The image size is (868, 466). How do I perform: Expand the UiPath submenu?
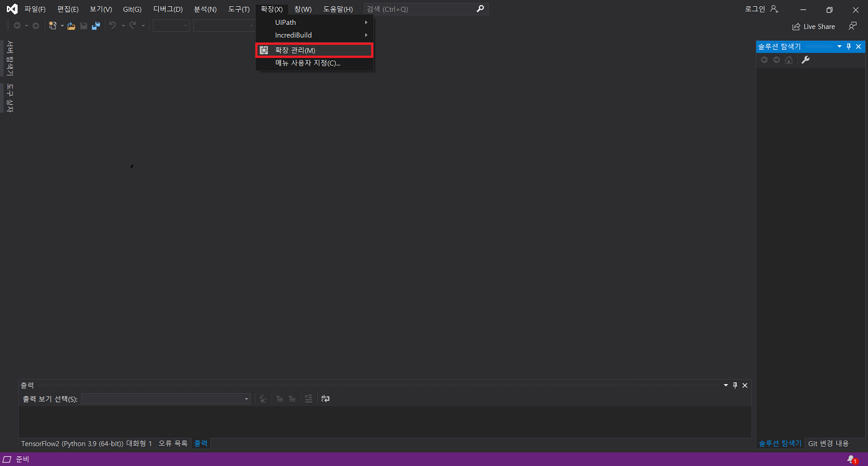click(x=314, y=22)
